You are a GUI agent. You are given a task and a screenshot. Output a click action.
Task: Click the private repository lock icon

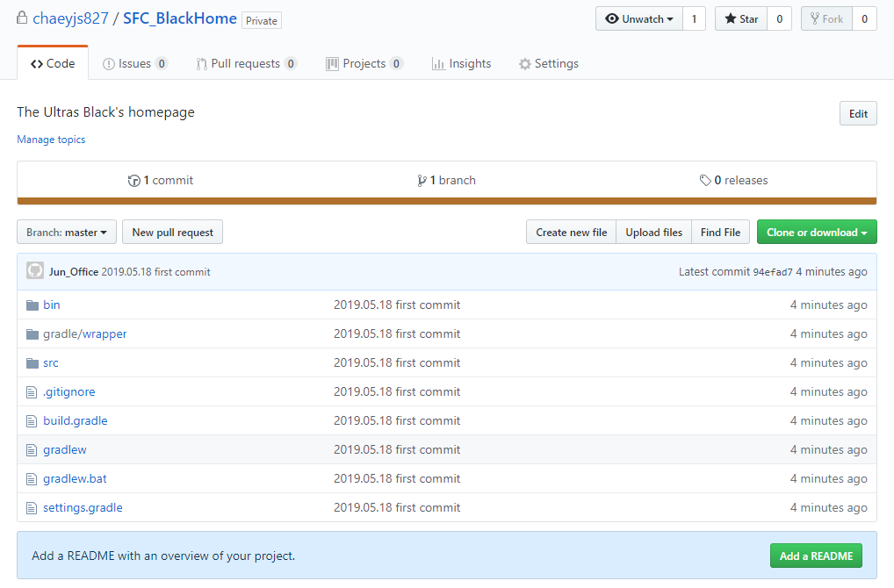click(x=22, y=18)
